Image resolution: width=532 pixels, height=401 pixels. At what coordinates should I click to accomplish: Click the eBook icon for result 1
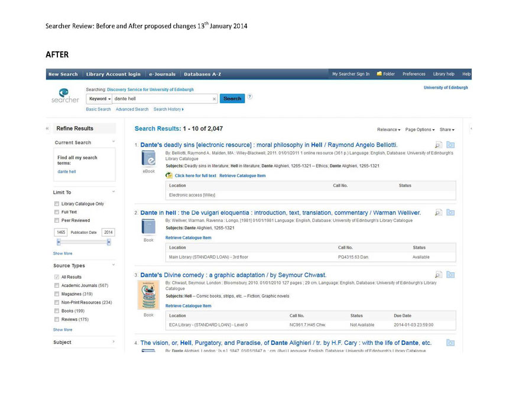click(148, 159)
